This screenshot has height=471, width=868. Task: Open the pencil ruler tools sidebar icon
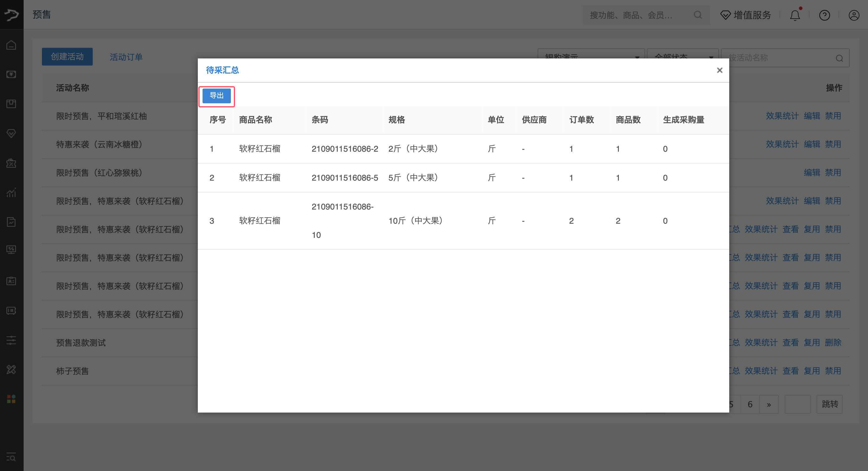pos(12,369)
